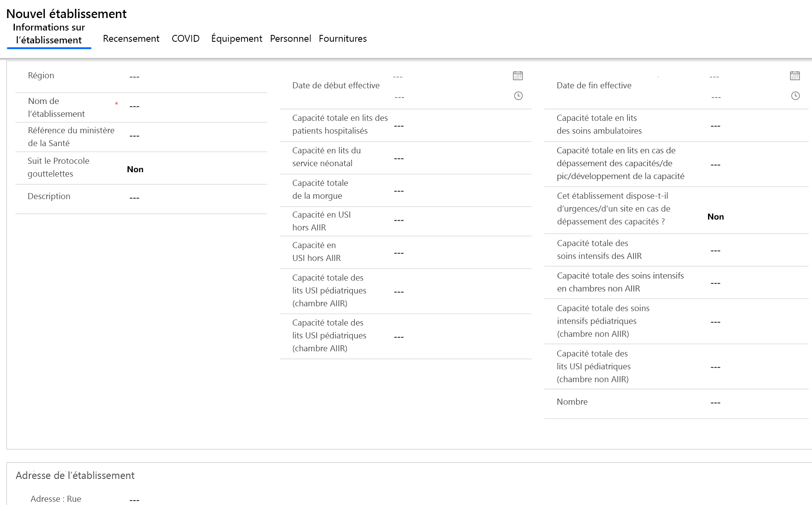
Task: Click the Date de fin effective label
Action: (x=594, y=86)
